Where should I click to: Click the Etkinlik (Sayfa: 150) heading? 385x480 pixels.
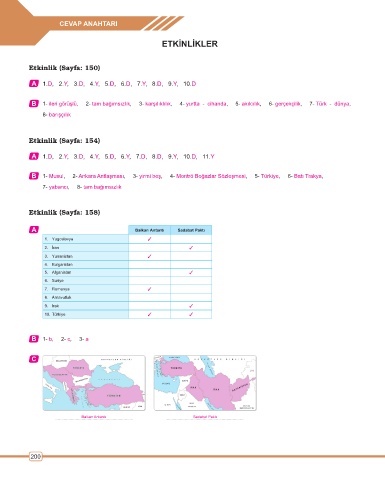64,68
